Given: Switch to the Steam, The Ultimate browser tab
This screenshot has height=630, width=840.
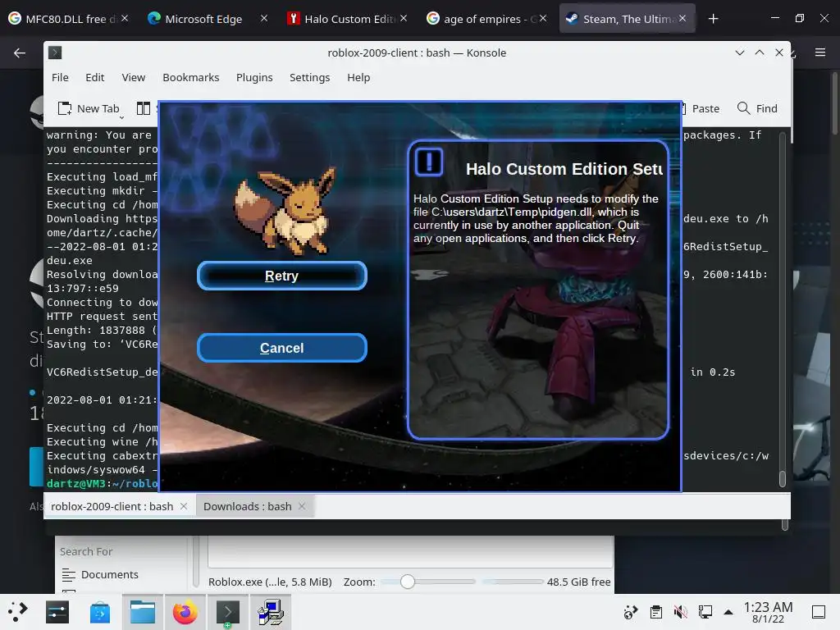Looking at the screenshot, I should [x=627, y=19].
